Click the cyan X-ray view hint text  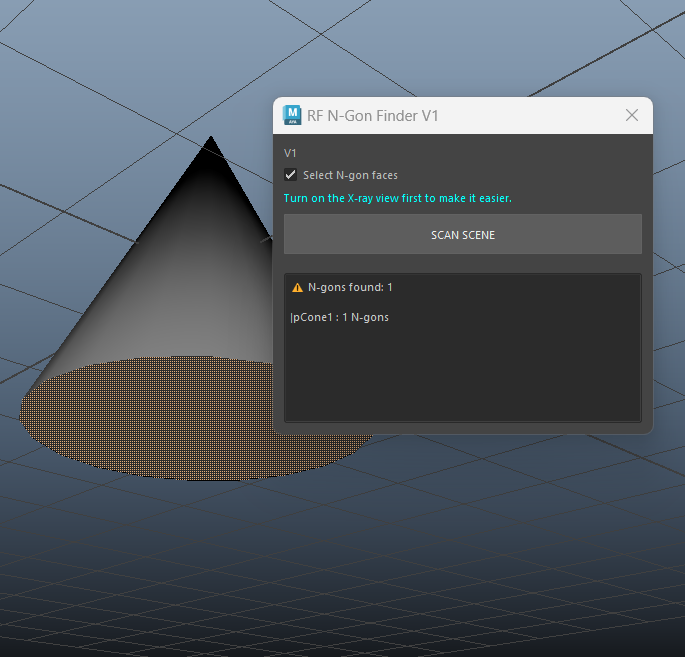point(397,198)
